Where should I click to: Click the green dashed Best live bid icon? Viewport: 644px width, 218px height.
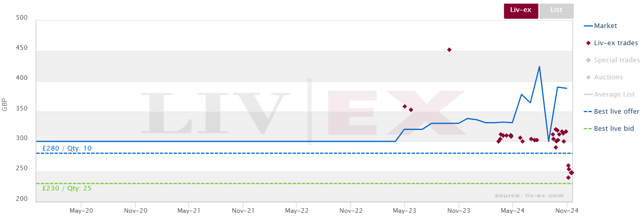[x=588, y=128]
